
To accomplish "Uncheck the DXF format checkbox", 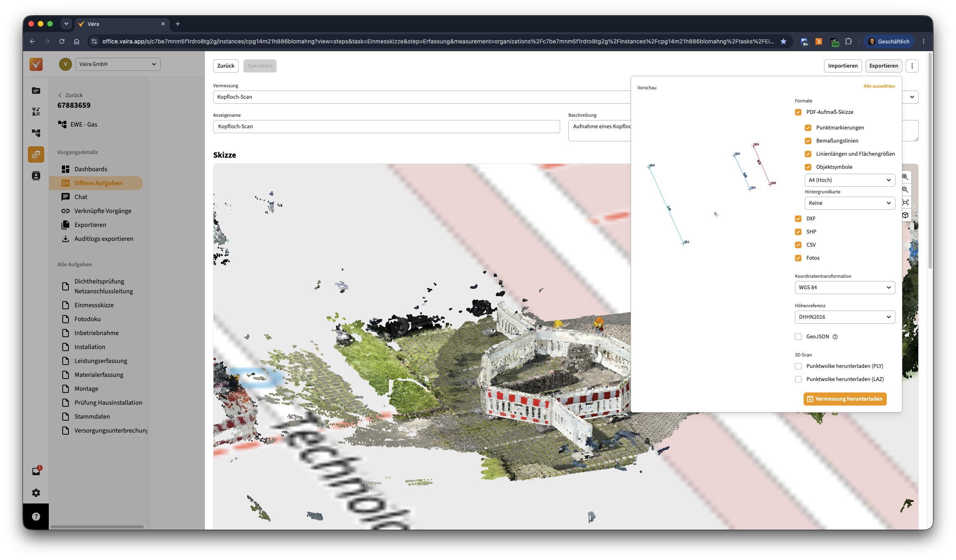I will click(x=798, y=219).
